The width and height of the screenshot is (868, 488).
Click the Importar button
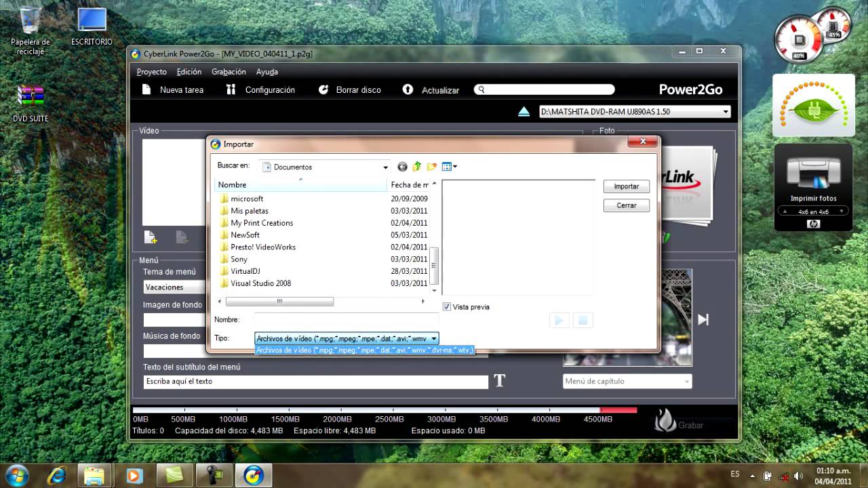[x=627, y=186]
